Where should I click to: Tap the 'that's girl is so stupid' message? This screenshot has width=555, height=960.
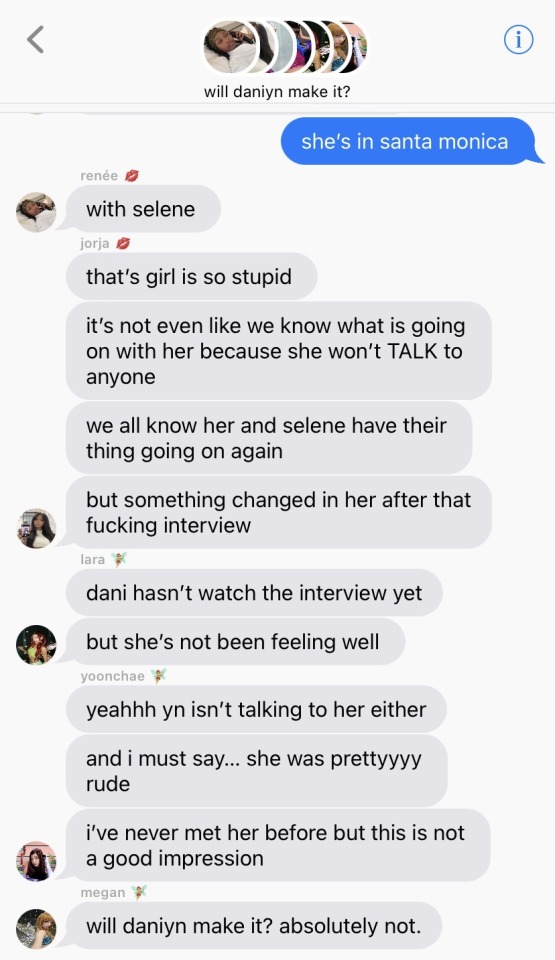pyautogui.click(x=191, y=277)
